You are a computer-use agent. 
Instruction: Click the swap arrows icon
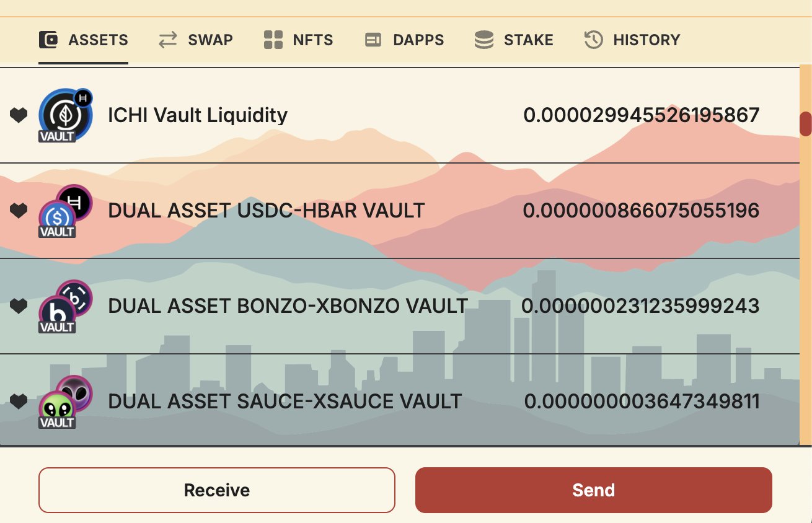[x=167, y=40]
